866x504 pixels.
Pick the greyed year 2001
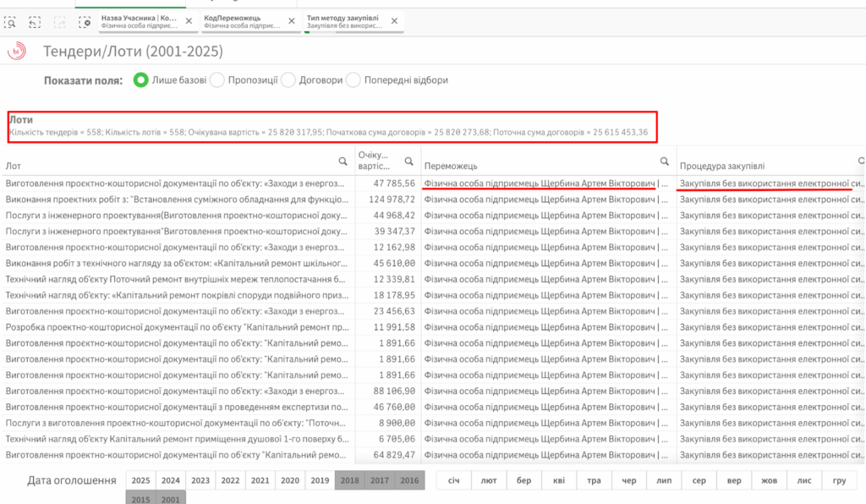(171, 498)
